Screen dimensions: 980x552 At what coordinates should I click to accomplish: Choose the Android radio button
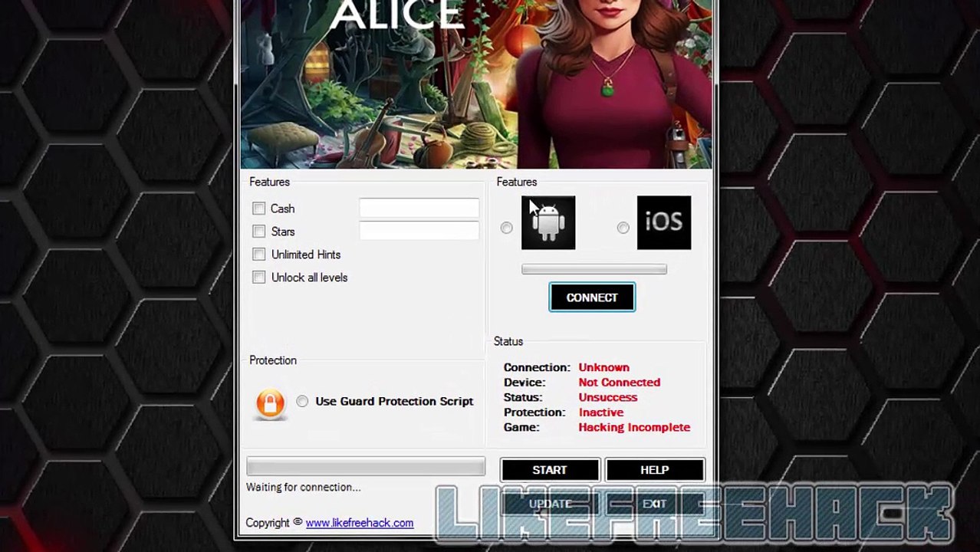[507, 228]
